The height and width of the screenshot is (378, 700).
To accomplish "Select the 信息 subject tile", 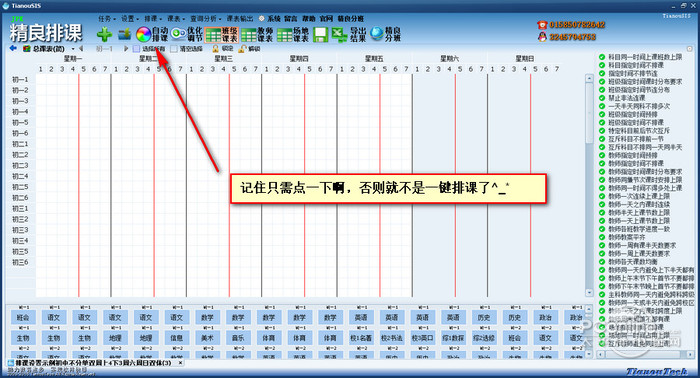I will tap(176, 338).
